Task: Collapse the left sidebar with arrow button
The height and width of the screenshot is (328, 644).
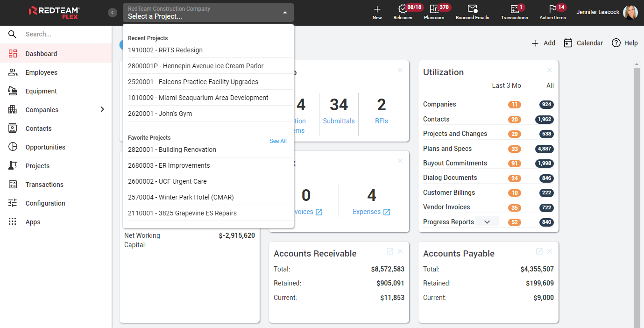Action: 113,13
